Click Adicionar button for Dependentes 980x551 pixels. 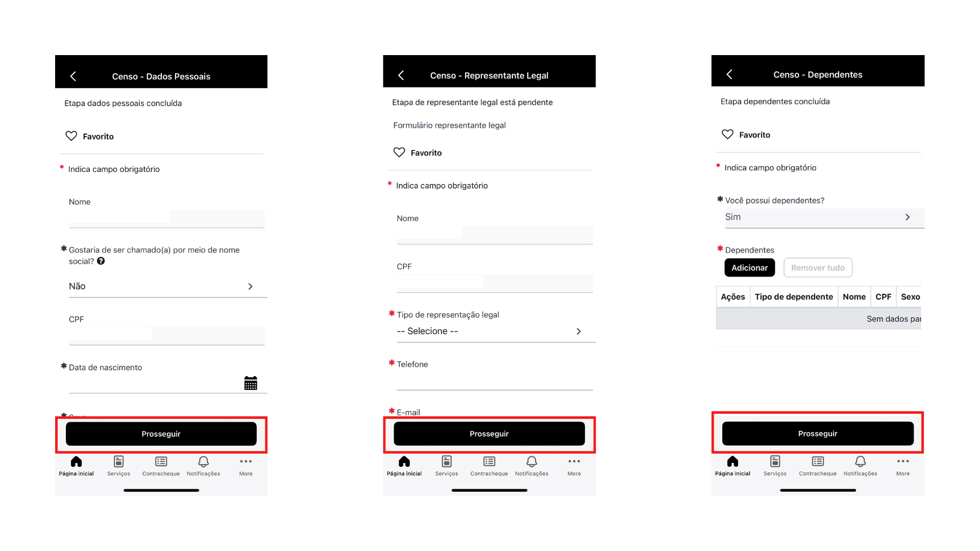point(749,268)
